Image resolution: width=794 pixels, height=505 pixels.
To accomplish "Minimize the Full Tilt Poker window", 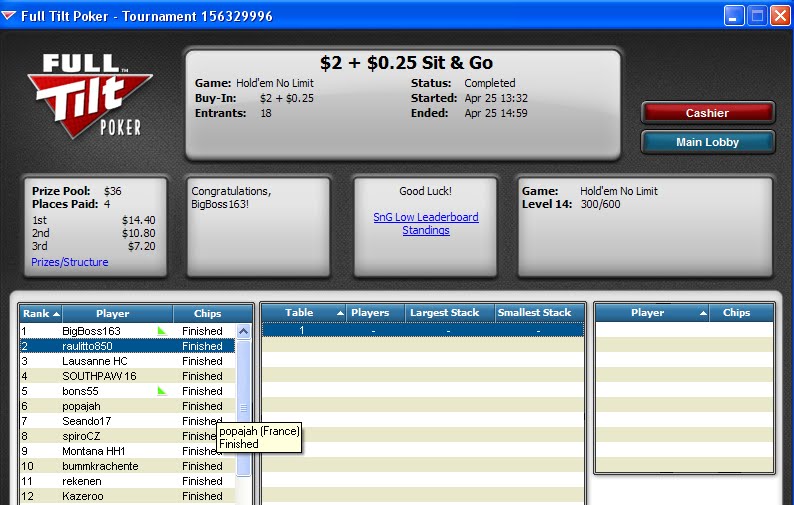I will click(733, 16).
